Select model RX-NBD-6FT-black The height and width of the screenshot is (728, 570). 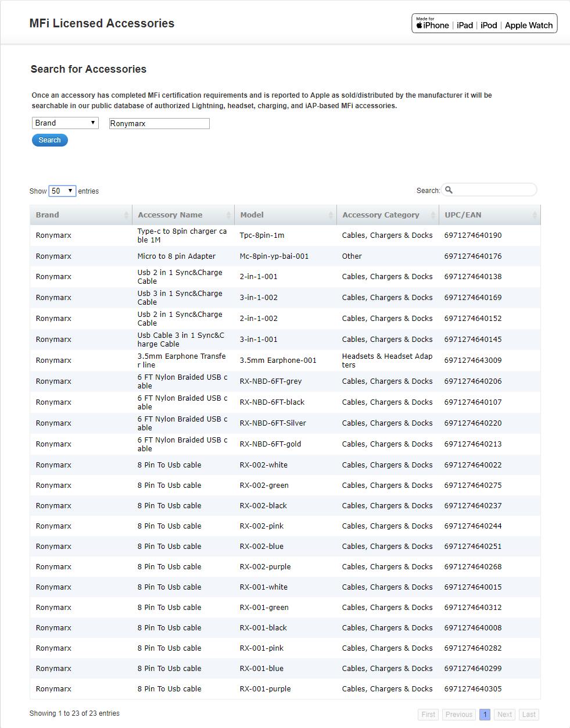click(x=272, y=402)
